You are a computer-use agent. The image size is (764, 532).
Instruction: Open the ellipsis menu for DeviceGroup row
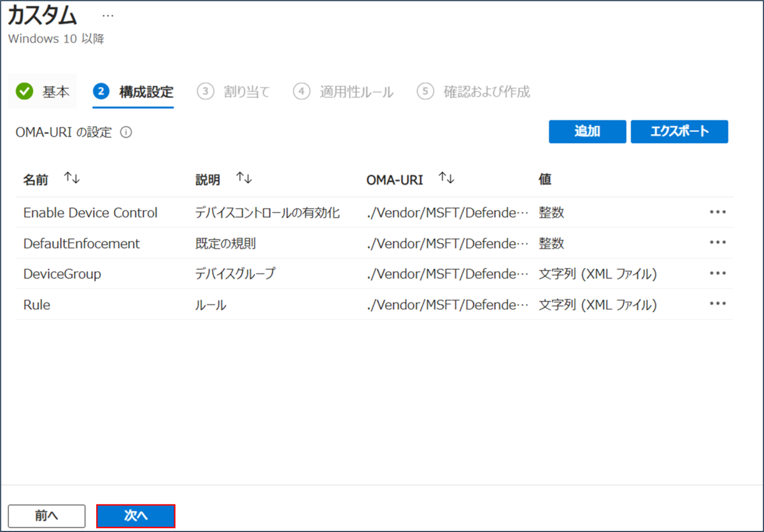coord(718,274)
